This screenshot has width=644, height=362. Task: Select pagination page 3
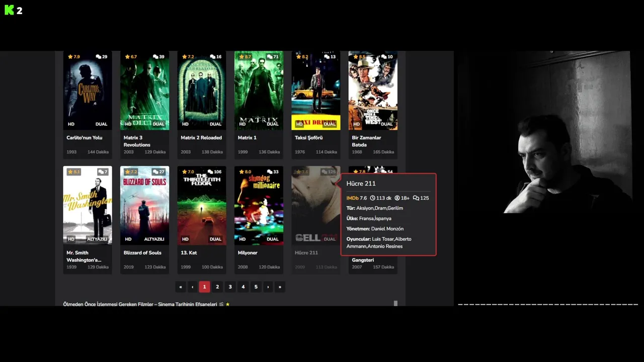click(x=230, y=287)
